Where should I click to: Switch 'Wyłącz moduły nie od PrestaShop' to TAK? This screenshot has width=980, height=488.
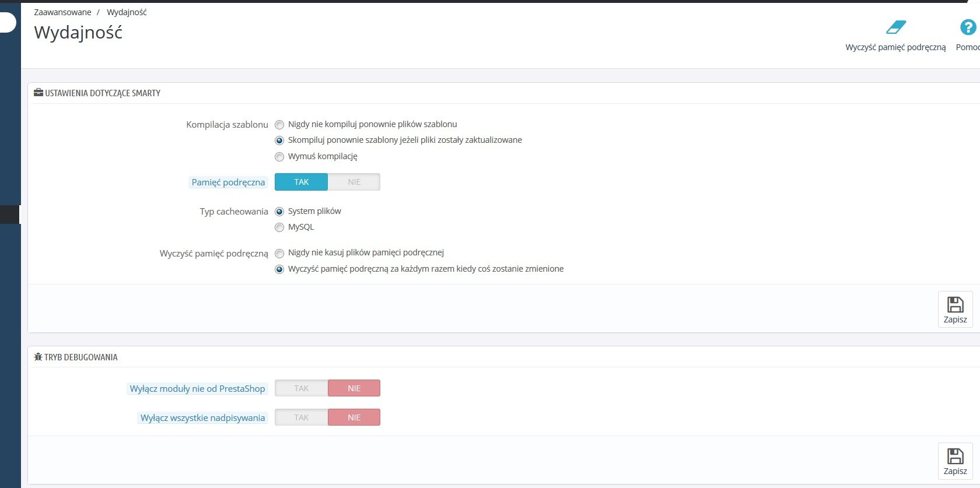(x=302, y=388)
